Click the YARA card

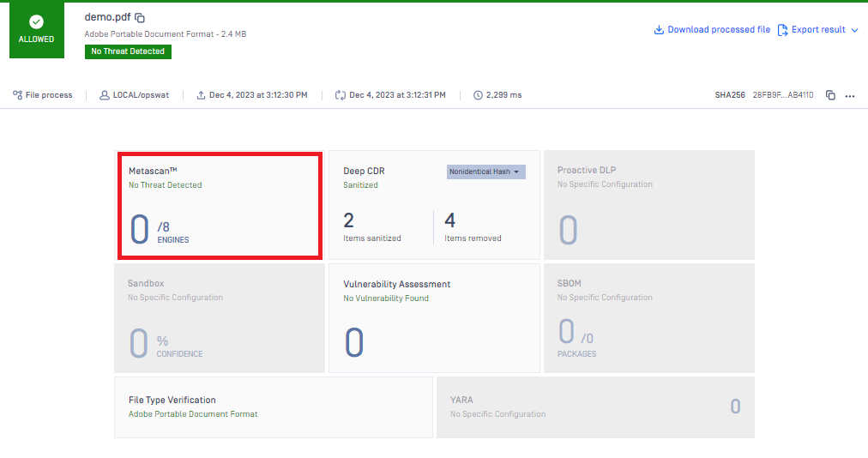595,407
